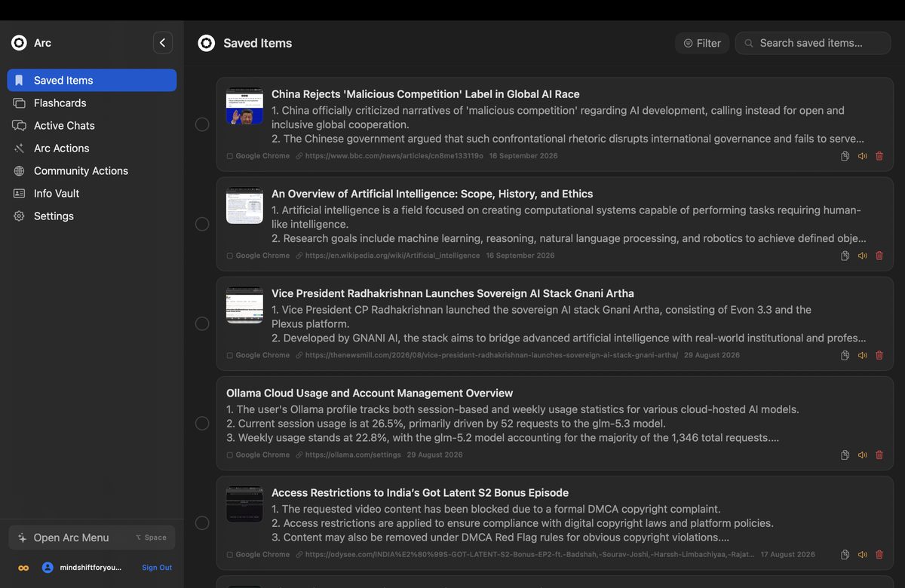
Task: Open Community Actions
Action: 92,170
